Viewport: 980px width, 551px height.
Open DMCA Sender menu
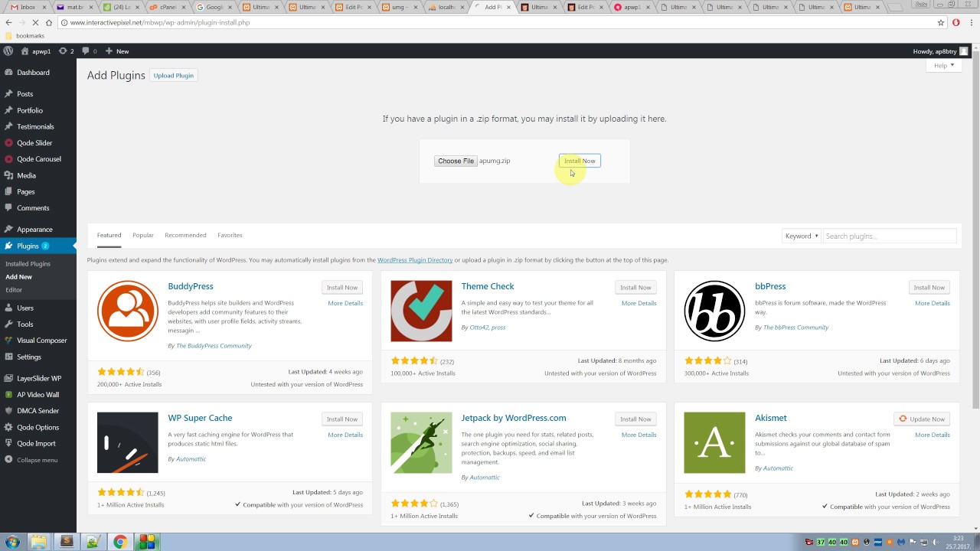38,411
